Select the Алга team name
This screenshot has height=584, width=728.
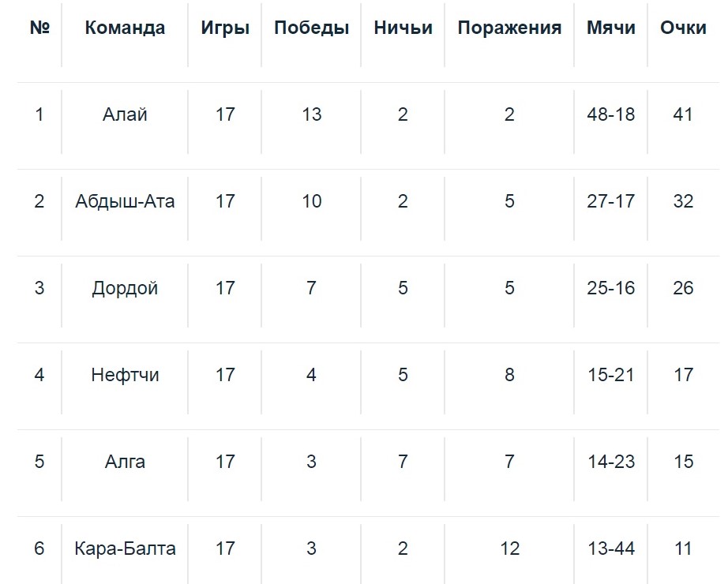[125, 462]
